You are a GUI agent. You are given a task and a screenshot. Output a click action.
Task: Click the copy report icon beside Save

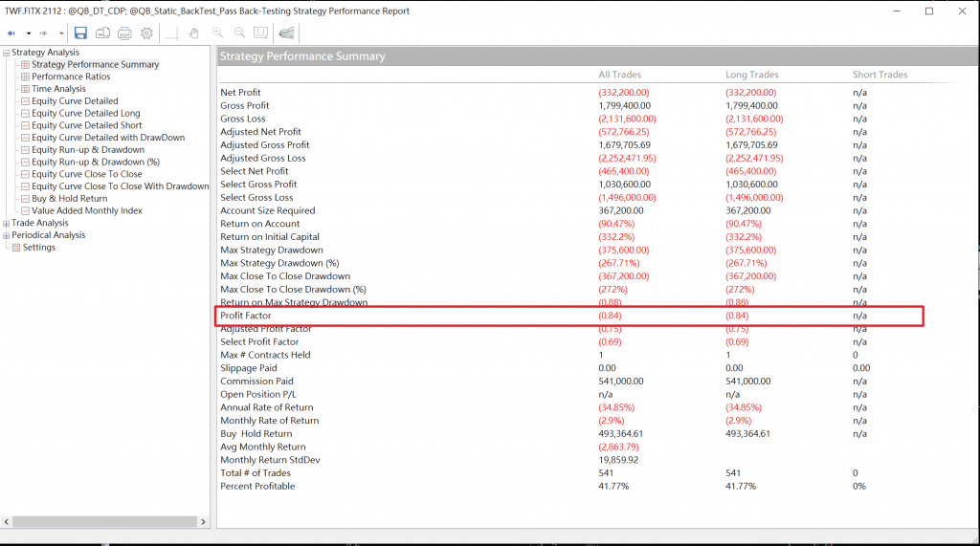click(x=102, y=33)
